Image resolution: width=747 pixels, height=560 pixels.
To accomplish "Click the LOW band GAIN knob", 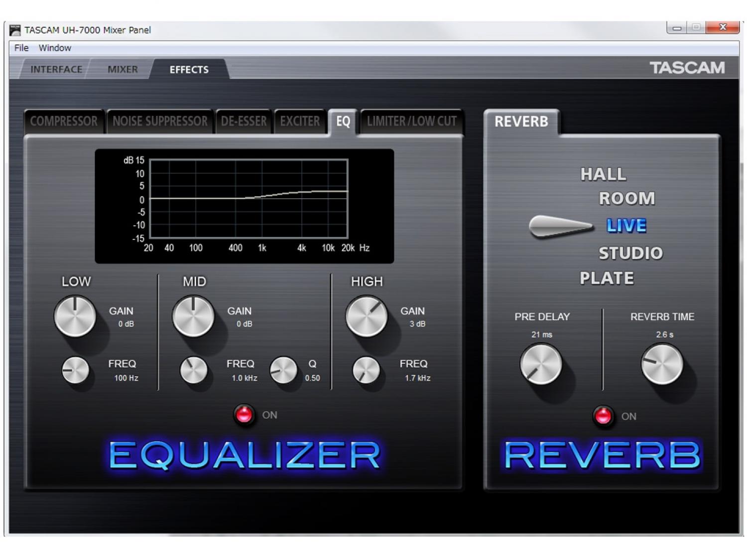I will click(x=75, y=317).
